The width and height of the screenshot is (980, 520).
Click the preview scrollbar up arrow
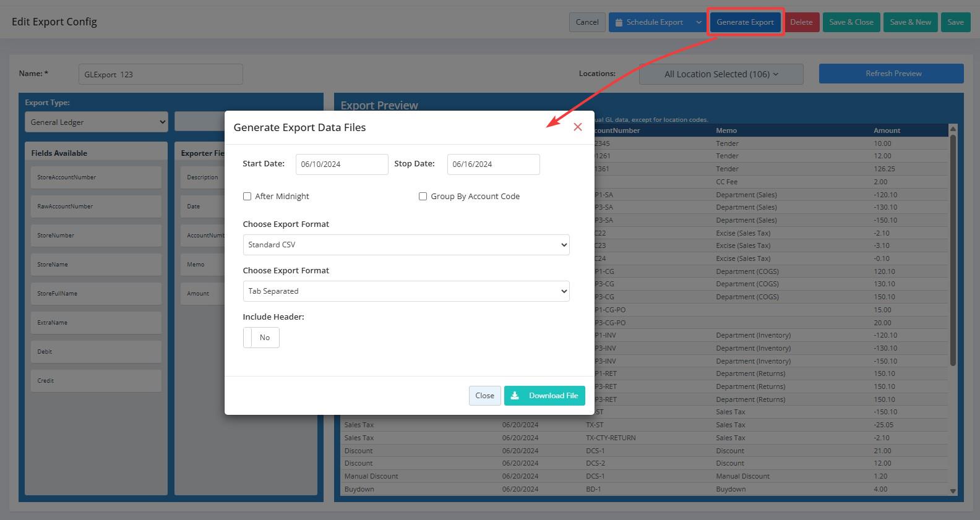tap(953, 129)
